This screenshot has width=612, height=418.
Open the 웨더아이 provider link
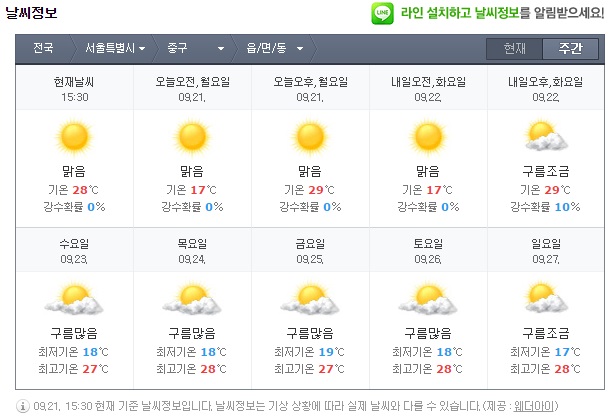point(581,406)
